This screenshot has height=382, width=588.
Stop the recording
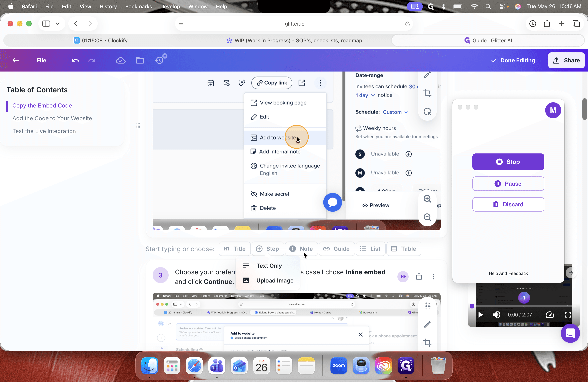click(508, 162)
